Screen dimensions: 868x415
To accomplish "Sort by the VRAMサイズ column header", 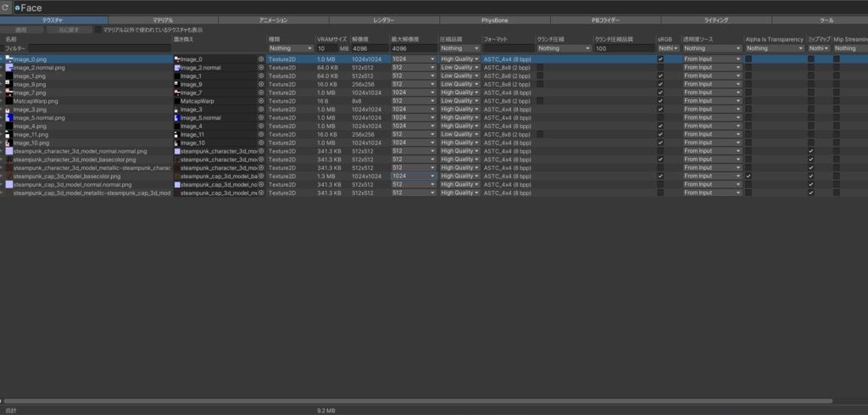I will click(332, 40).
